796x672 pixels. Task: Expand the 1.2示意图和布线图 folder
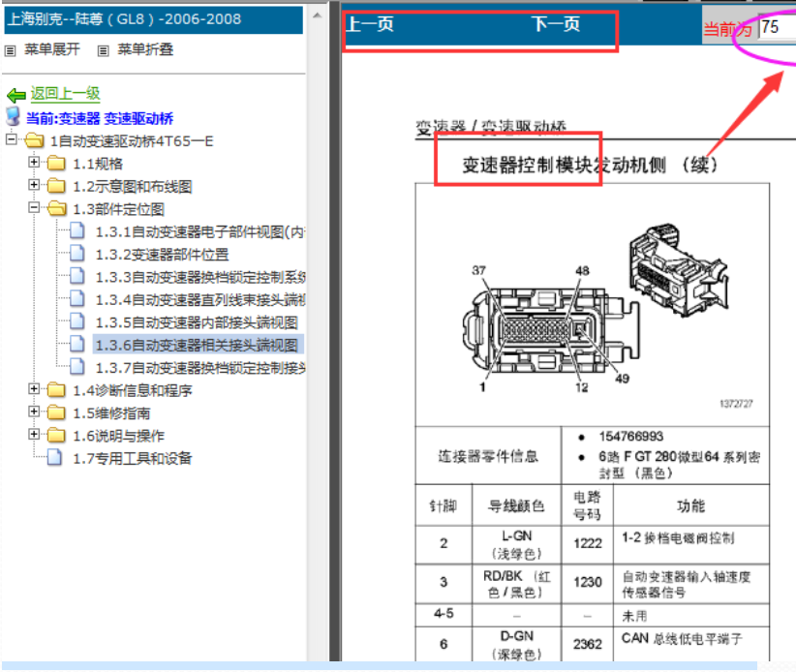34,185
